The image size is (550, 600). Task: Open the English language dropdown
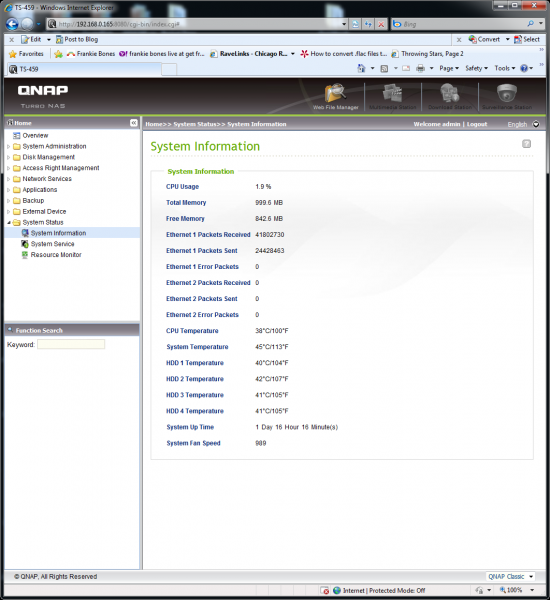click(x=536, y=124)
